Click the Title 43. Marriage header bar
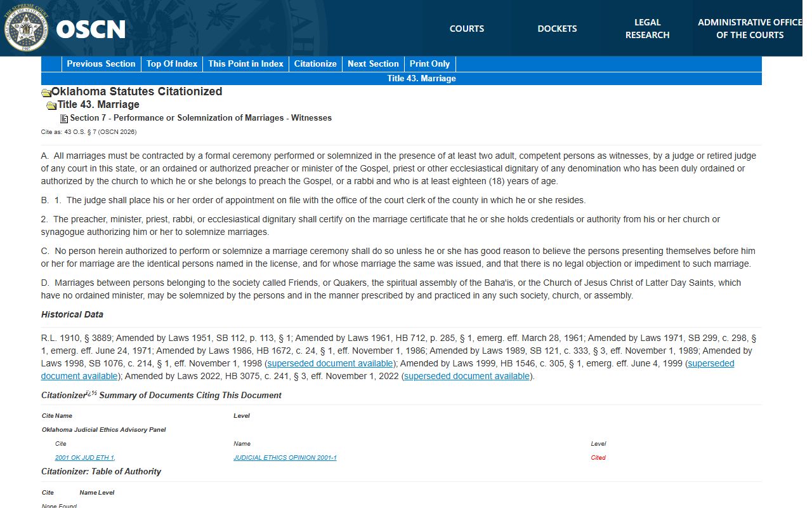Viewport: 812px width, 508px height. [x=402, y=79]
